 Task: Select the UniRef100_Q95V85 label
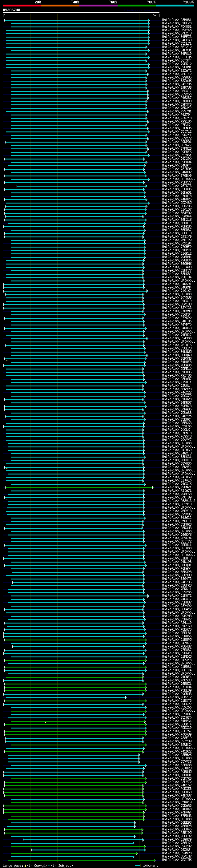pos(177,514)
